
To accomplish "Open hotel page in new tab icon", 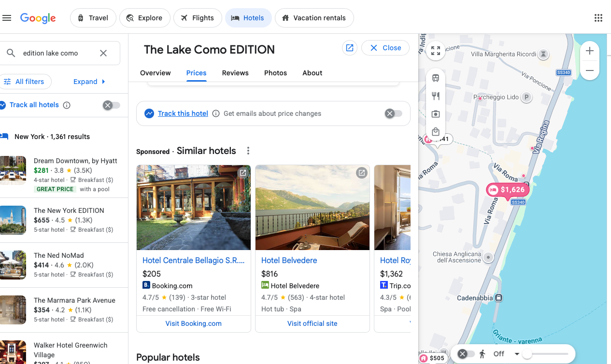I will (x=350, y=48).
